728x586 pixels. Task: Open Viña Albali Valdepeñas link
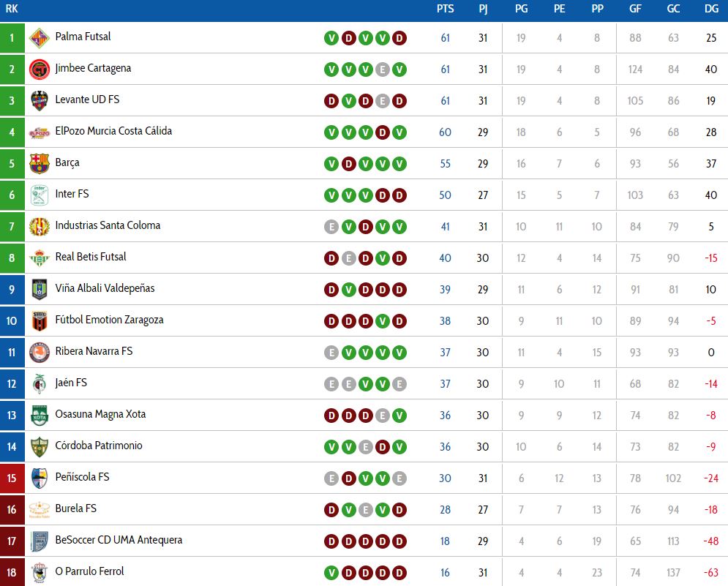(x=105, y=288)
